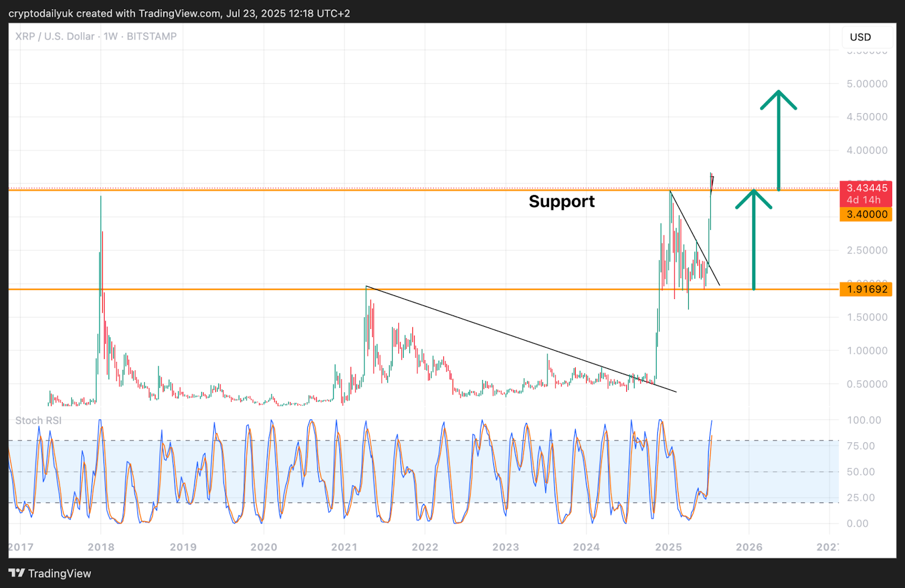The image size is (905, 588).
Task: Click the 2024 time axis label
Action: pyautogui.click(x=587, y=547)
